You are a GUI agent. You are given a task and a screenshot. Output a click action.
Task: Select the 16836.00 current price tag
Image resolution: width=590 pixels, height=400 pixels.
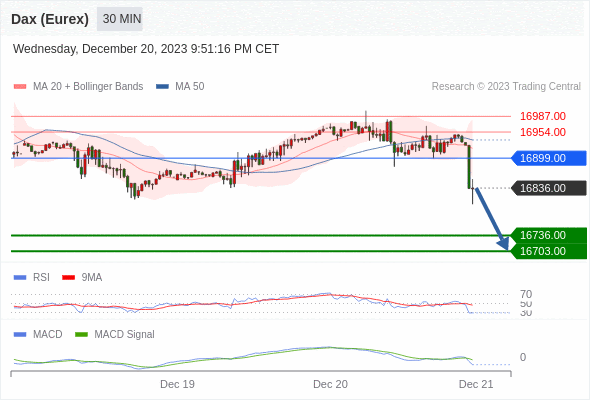(549, 188)
